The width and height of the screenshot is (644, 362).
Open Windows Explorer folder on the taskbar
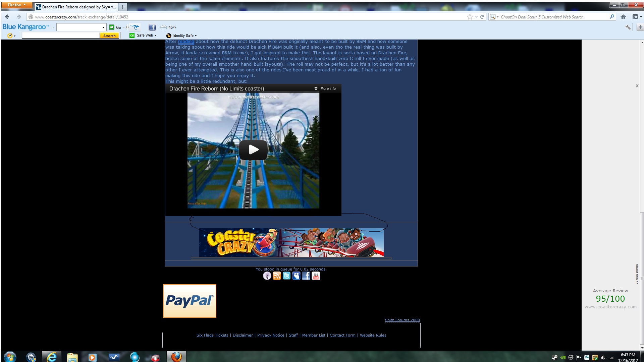(72, 357)
